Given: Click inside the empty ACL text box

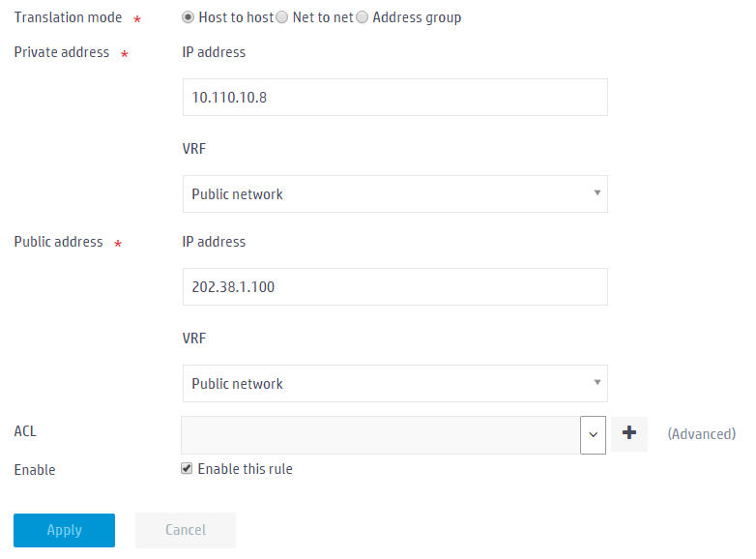Looking at the screenshot, I should (381, 435).
